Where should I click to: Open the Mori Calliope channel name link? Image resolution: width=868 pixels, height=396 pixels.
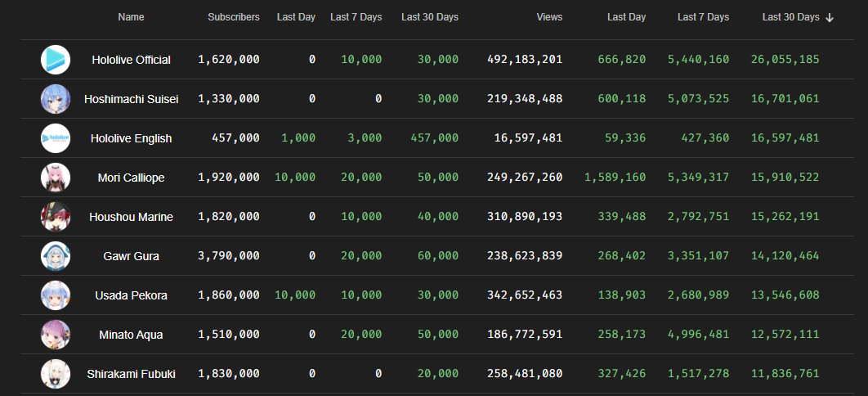point(131,178)
